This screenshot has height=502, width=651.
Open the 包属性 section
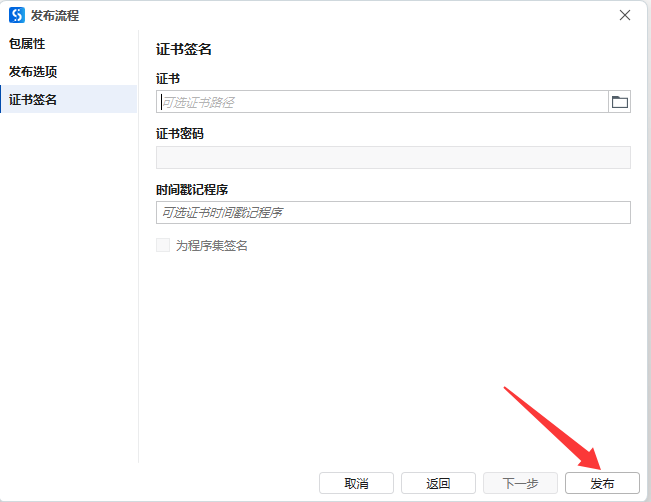pos(69,44)
